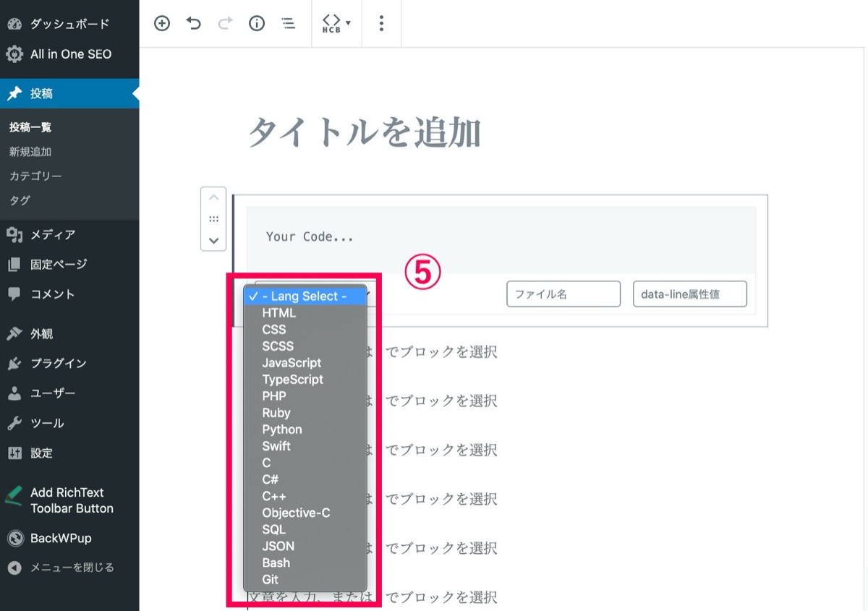
Task: Click the 外観 paintbrush icon
Action: (14, 334)
